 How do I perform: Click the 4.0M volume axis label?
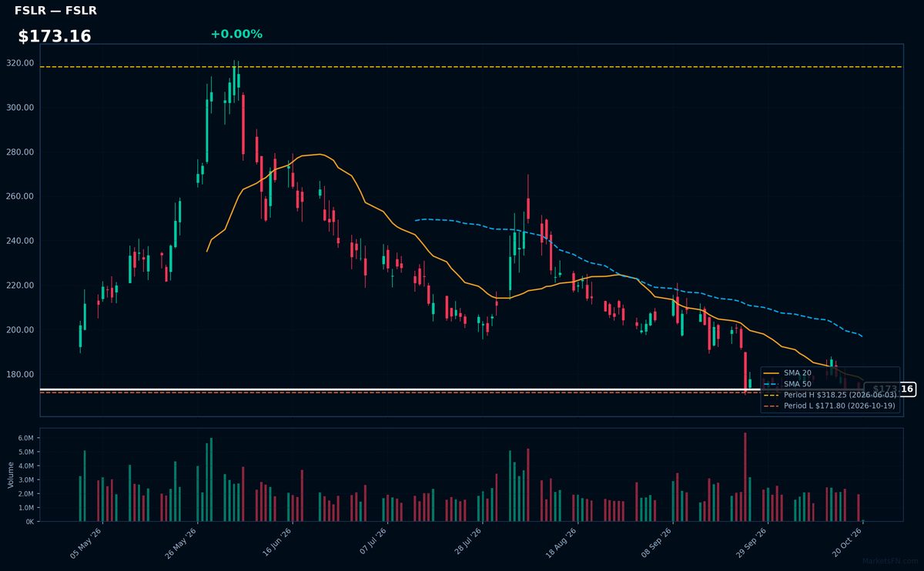pos(25,466)
